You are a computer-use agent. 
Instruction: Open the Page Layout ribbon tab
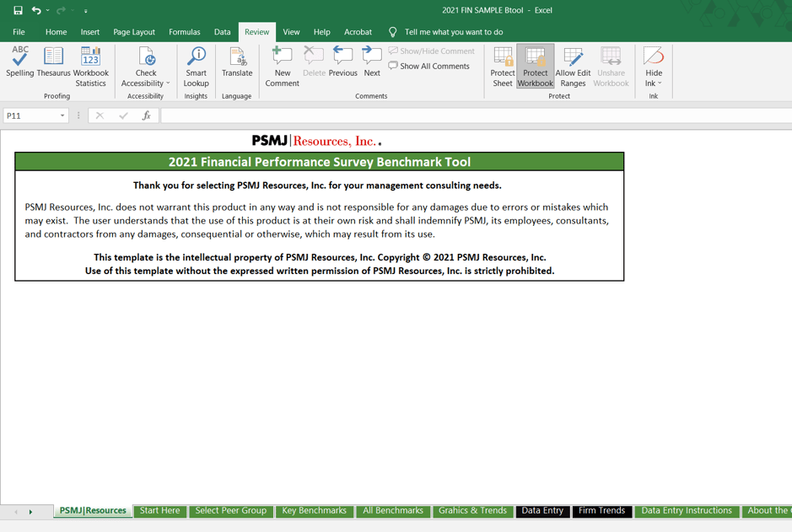134,32
